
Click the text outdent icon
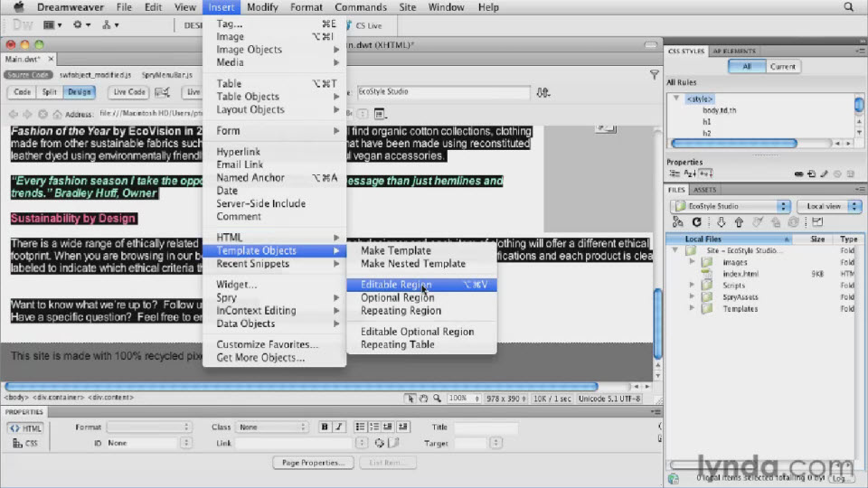(388, 427)
